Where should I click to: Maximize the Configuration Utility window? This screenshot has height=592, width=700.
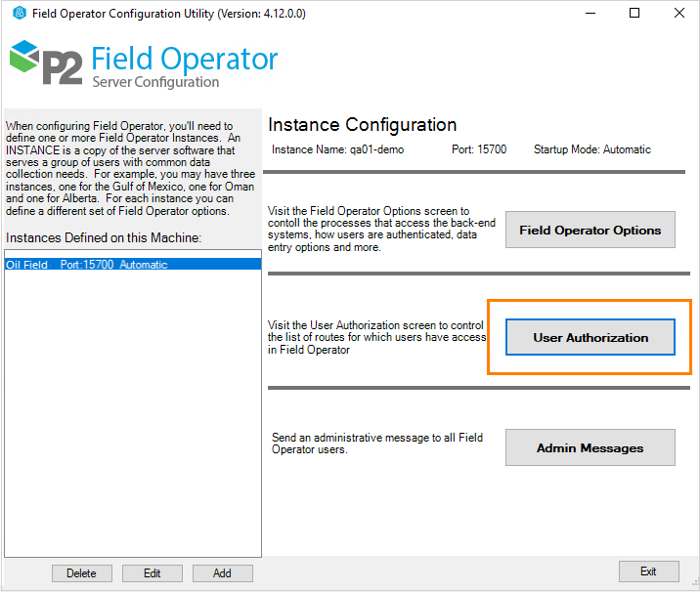tap(634, 13)
